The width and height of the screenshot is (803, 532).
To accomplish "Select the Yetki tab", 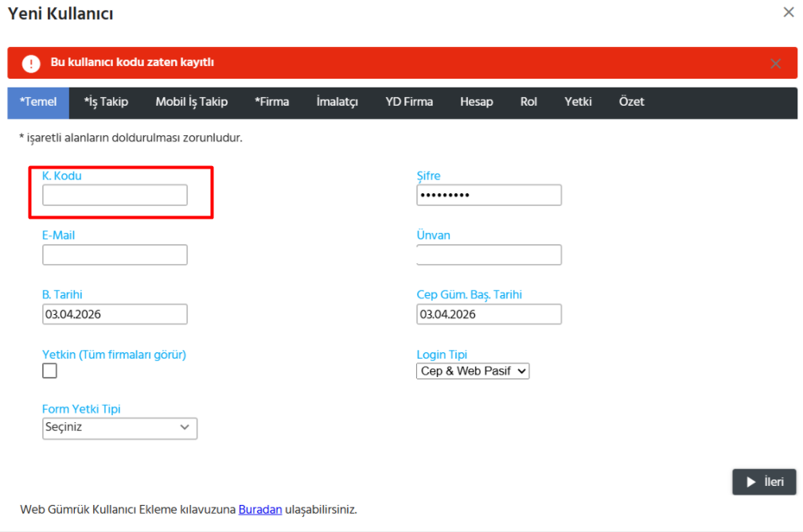I will pyautogui.click(x=578, y=102).
